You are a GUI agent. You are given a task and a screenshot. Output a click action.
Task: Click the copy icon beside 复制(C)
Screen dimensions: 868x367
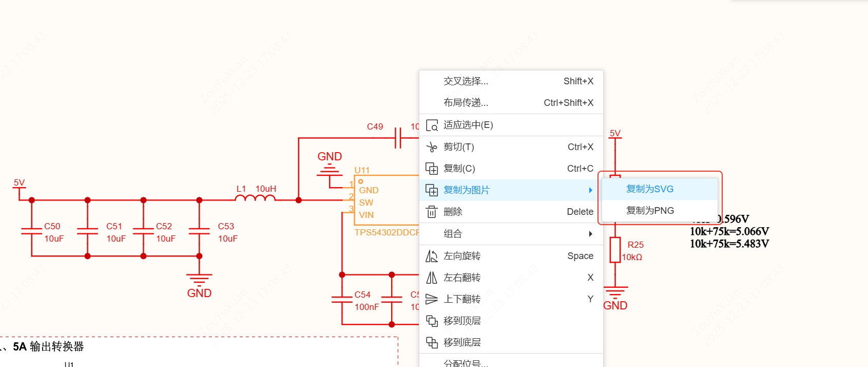pos(432,169)
